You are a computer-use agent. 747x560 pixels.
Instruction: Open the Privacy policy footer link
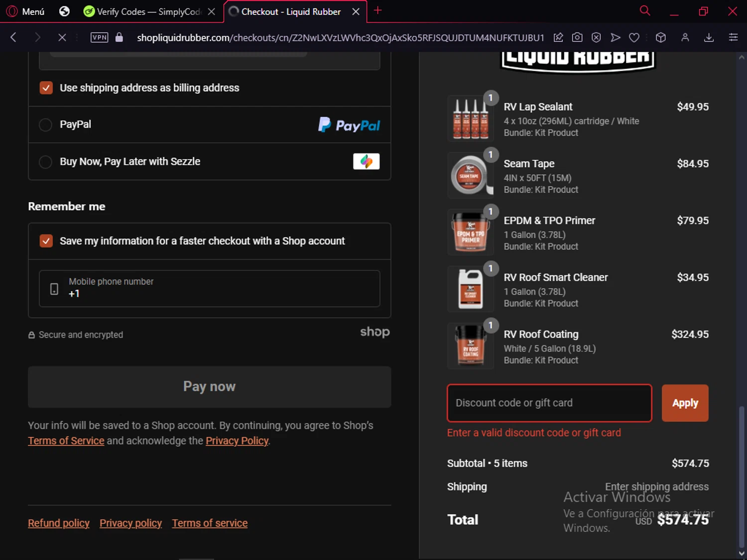(130, 523)
